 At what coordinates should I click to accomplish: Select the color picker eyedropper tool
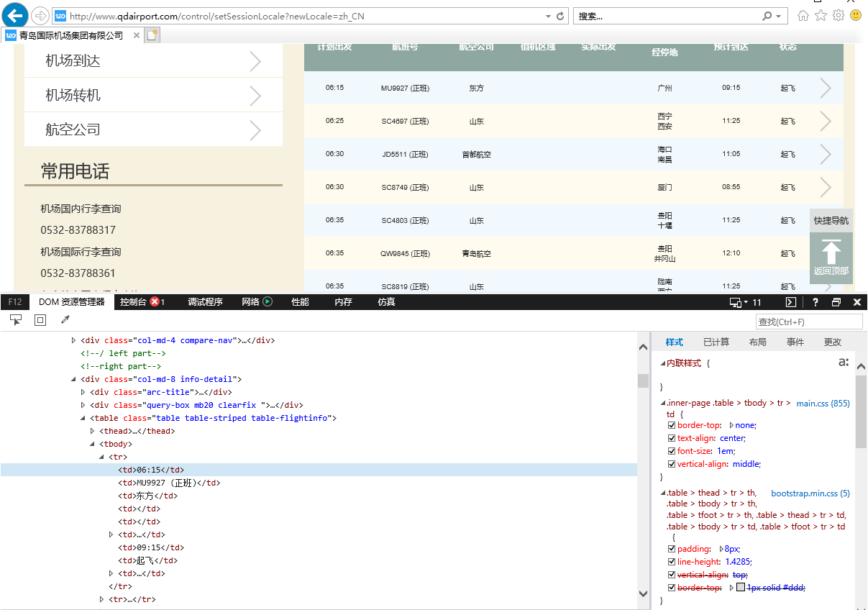65,320
